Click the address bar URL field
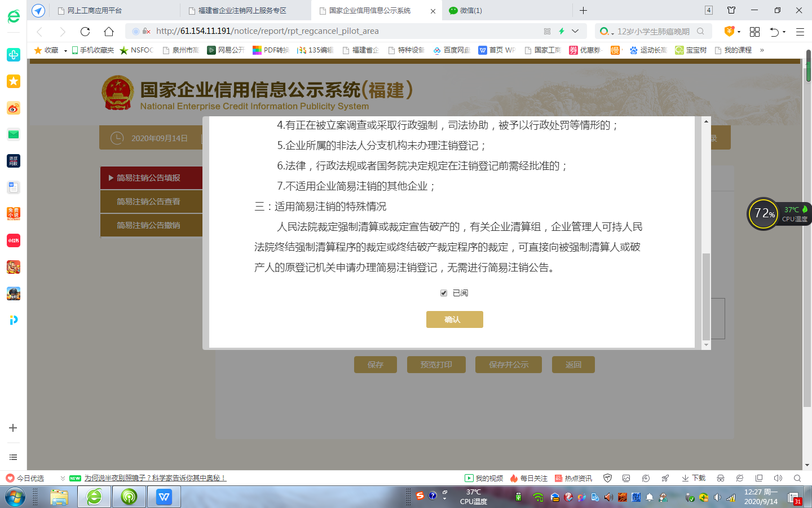Image resolution: width=812 pixels, height=508 pixels. [x=338, y=31]
